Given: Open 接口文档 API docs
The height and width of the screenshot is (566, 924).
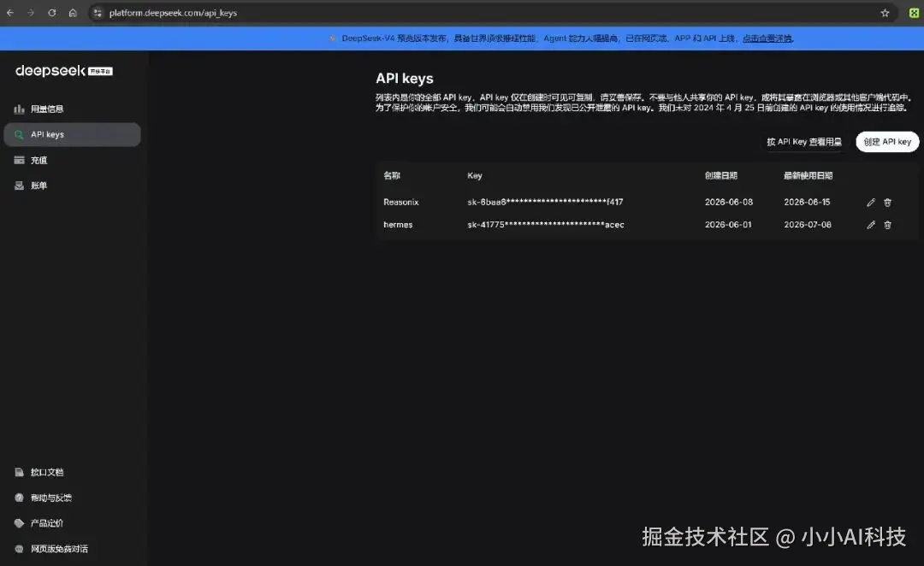Looking at the screenshot, I should pyautogui.click(x=72, y=472).
